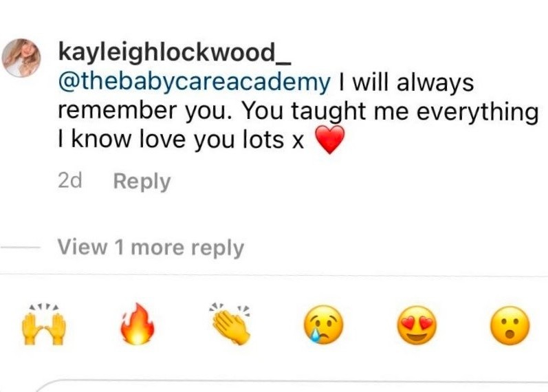Add the surprised face emoji
548x392 pixels.
(510, 325)
